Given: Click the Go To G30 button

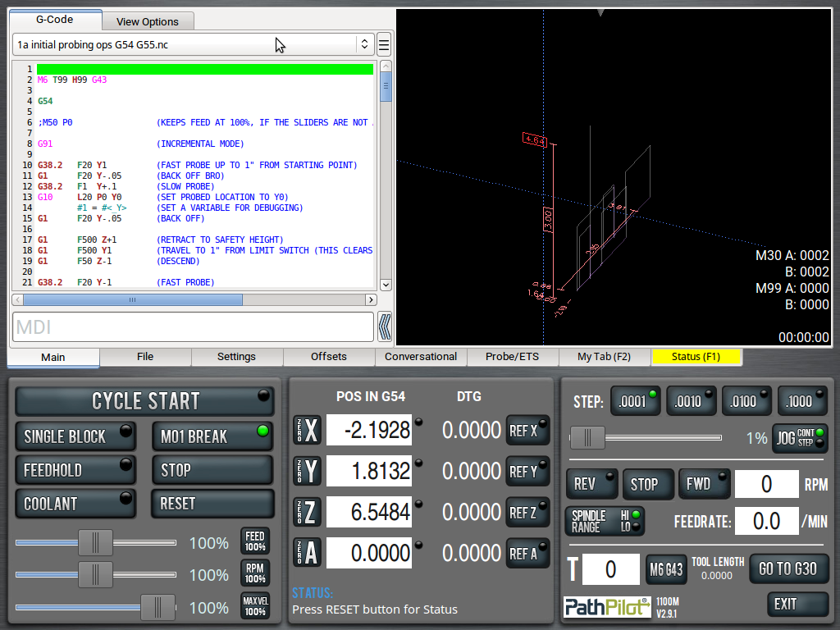Looking at the screenshot, I should tap(787, 568).
